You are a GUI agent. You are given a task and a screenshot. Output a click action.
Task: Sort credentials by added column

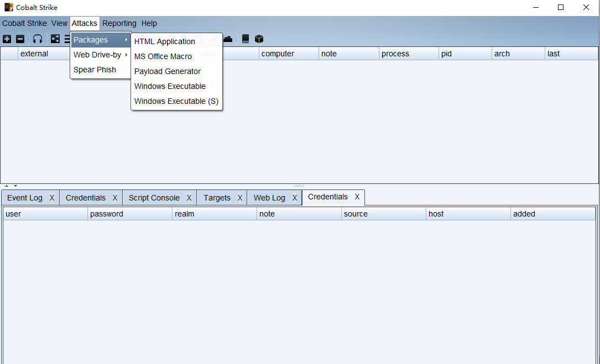(554, 214)
